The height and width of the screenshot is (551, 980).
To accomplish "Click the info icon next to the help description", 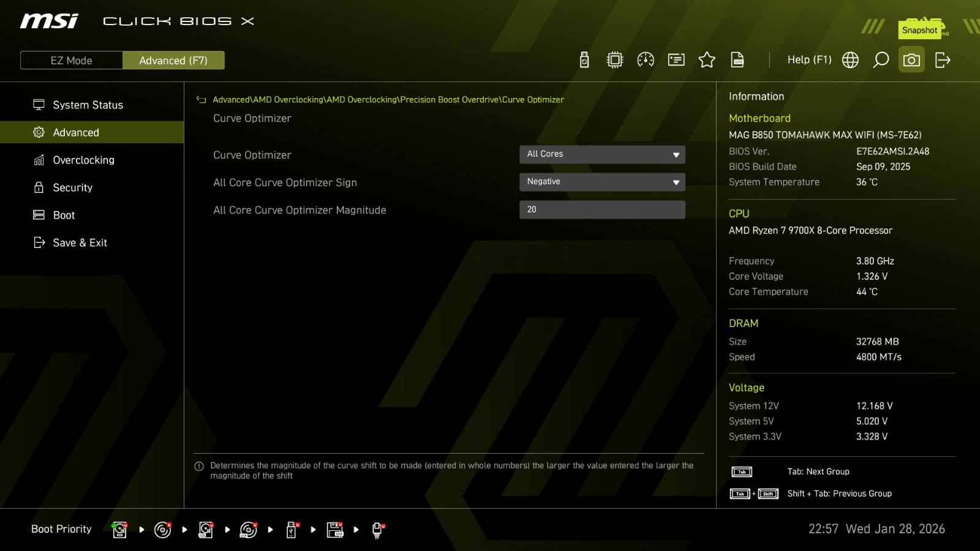I will tap(199, 467).
